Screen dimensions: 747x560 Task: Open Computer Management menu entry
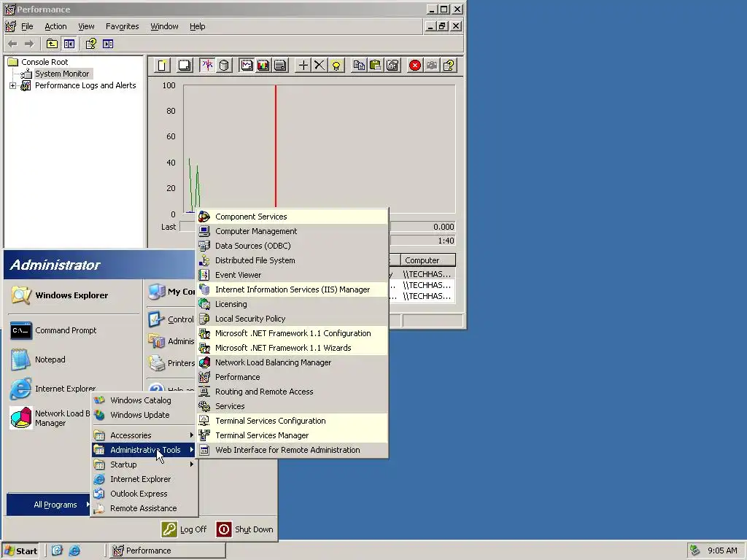point(292,231)
